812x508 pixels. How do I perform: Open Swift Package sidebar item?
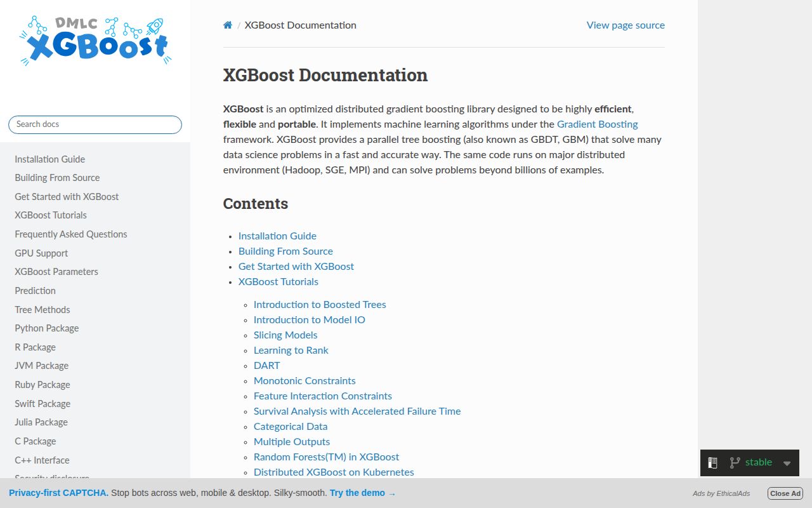coord(43,404)
